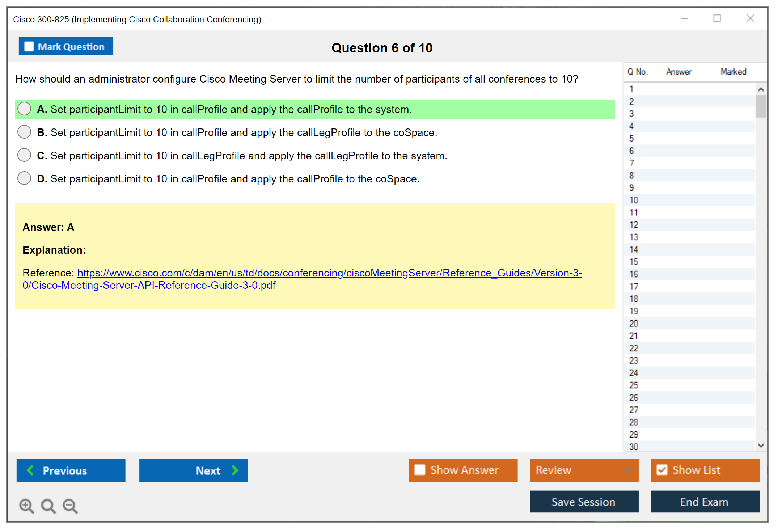Click the End Exam button
The width and height of the screenshot is (778, 532).
[705, 502]
